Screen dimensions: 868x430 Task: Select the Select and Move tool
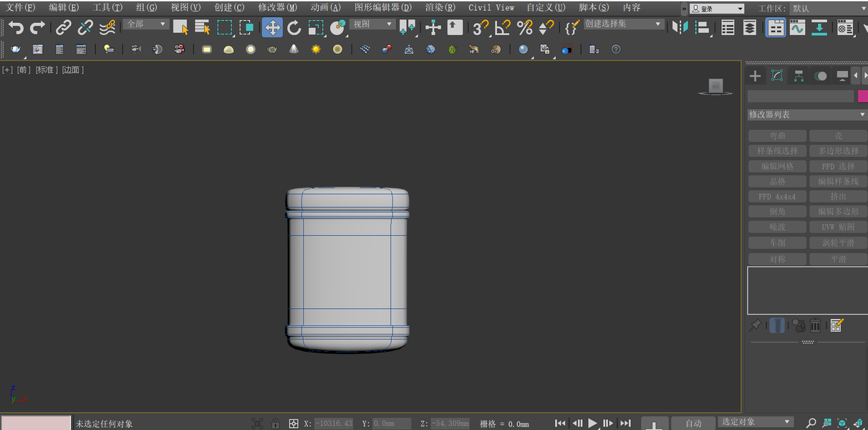tap(272, 28)
